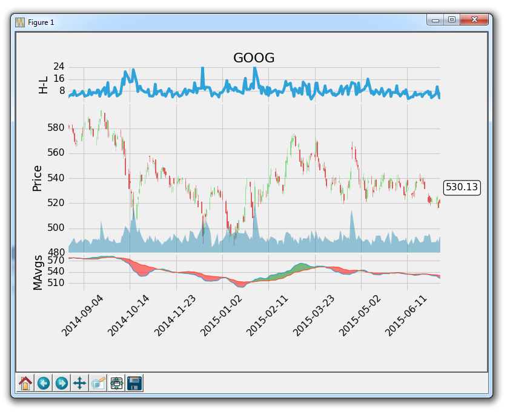510x420 pixels.
Task: Click the Forward navigation arrow
Action: [61, 382]
